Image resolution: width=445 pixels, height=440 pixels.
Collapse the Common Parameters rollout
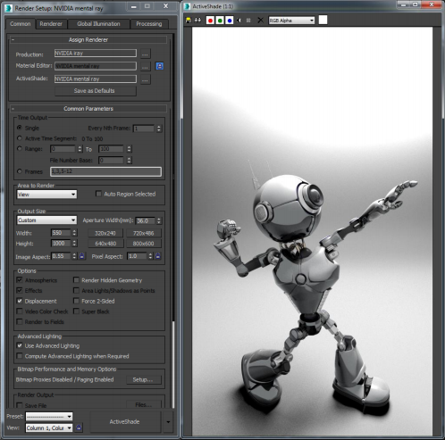click(88, 109)
